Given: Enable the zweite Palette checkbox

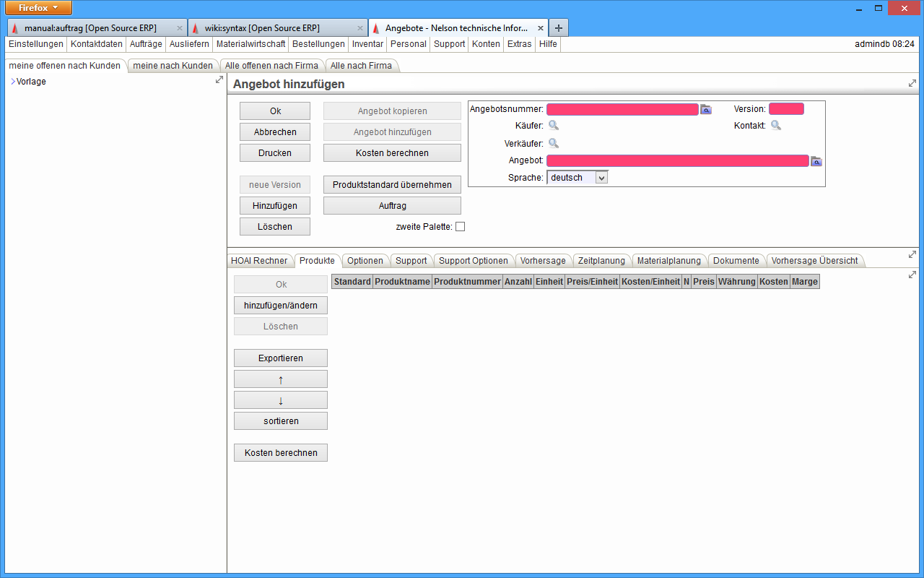Looking at the screenshot, I should [460, 227].
